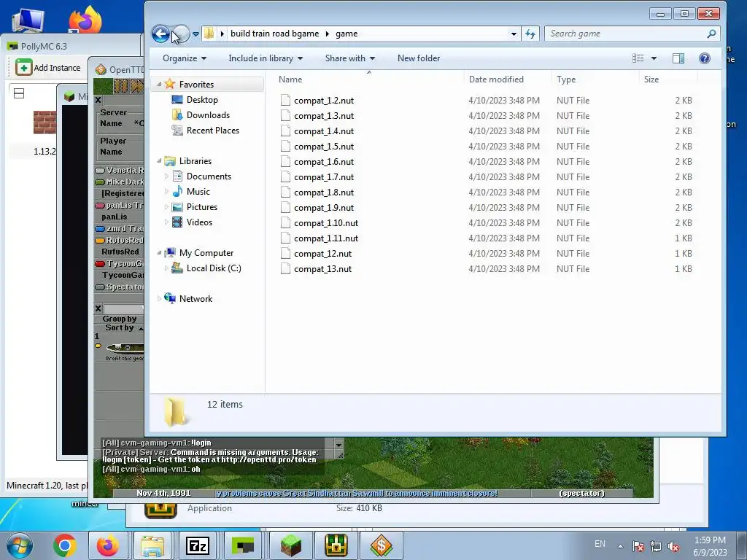Image resolution: width=747 pixels, height=560 pixels.
Task: Click the game breadcrumb segment
Action: tap(347, 34)
